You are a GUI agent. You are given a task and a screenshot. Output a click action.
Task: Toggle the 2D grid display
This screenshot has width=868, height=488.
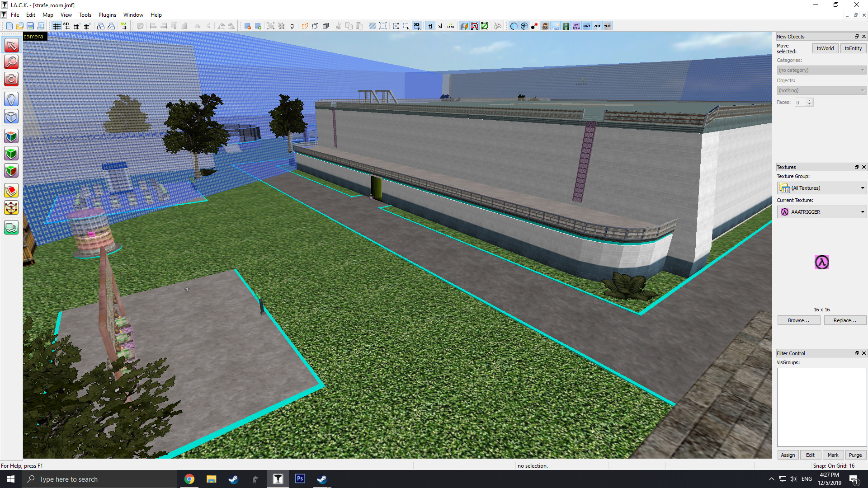(57, 26)
